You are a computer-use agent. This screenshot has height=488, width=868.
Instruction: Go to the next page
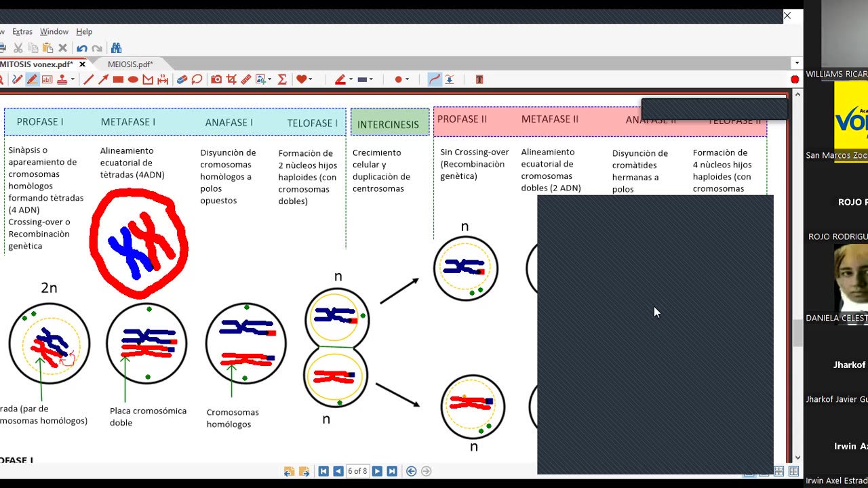(377, 471)
